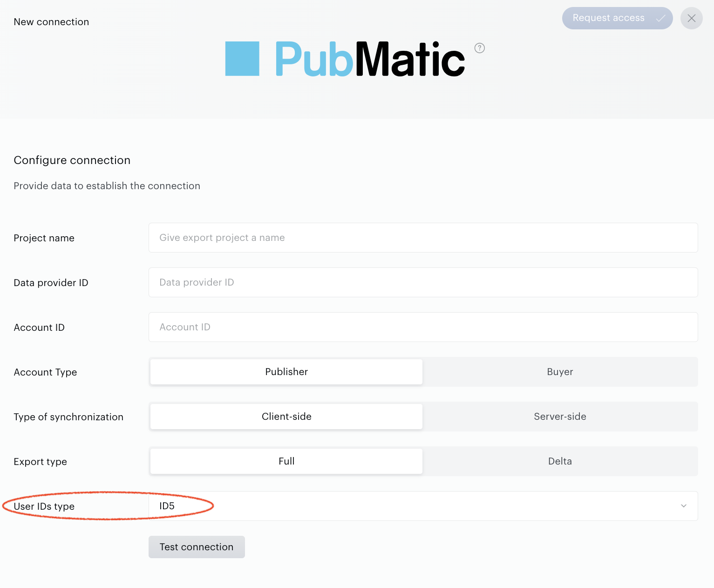Click the Project name label
Viewport: 714px width, 588px height.
tap(44, 238)
